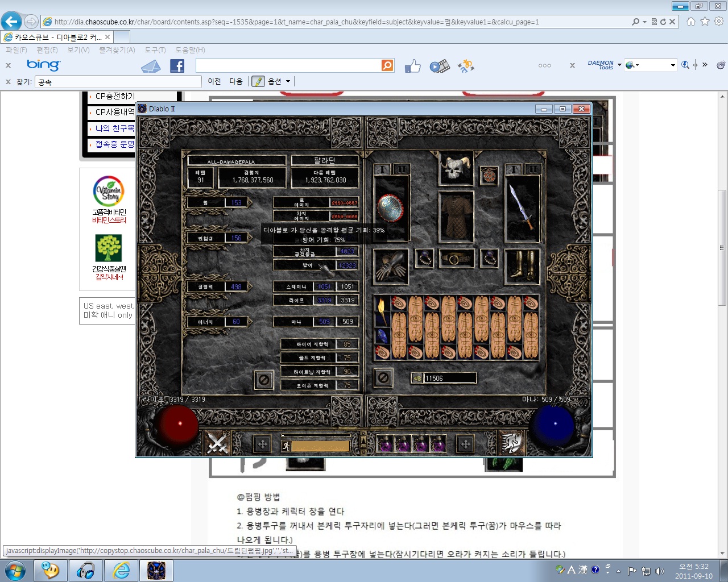Viewport: 728px width, 582px height.
Task: Toggle the run/walk icon beside the stamina bar
Action: [286, 446]
